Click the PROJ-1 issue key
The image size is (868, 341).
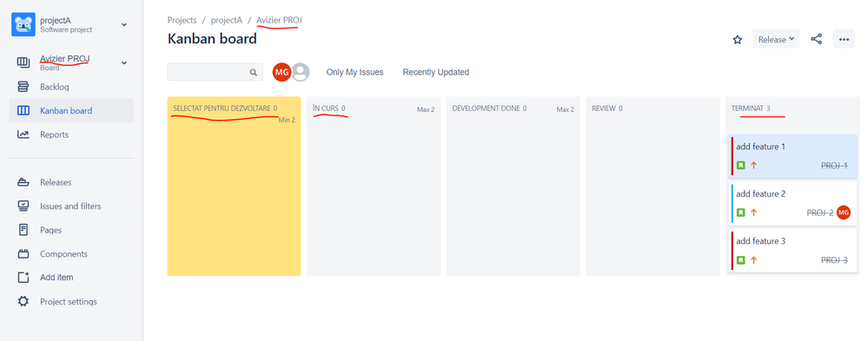pos(834,165)
